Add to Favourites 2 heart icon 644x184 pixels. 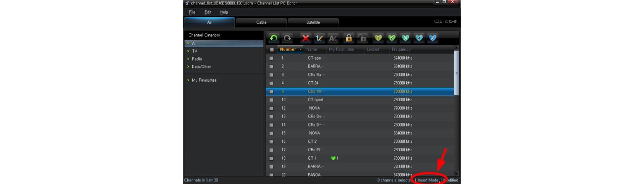point(392,38)
